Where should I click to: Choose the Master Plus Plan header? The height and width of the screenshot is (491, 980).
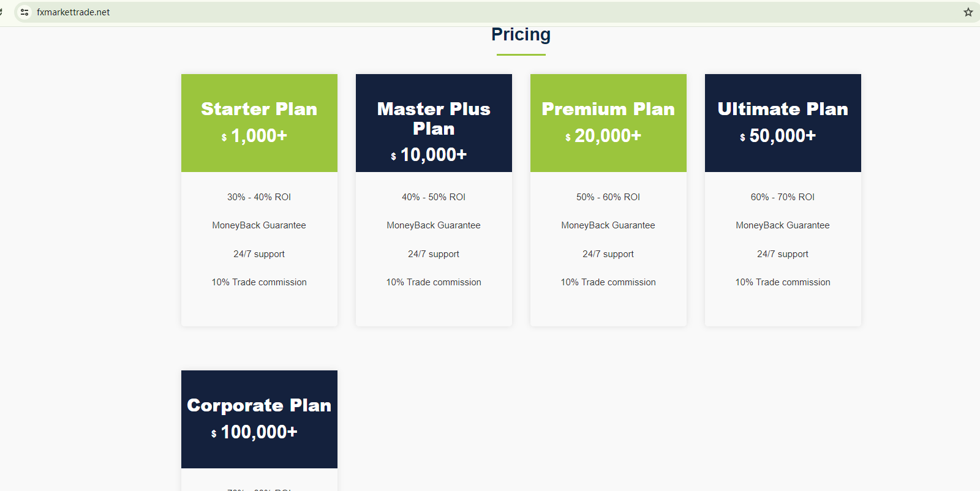click(x=434, y=118)
